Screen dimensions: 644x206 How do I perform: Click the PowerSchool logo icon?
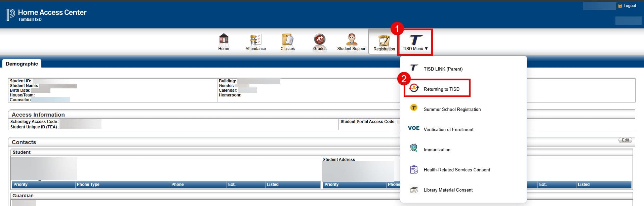click(x=10, y=14)
